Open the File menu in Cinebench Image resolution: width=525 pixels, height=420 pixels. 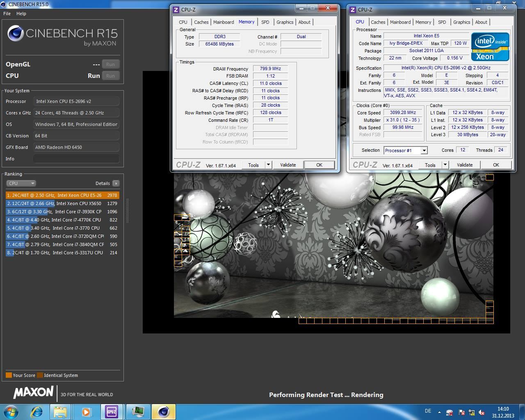point(7,14)
